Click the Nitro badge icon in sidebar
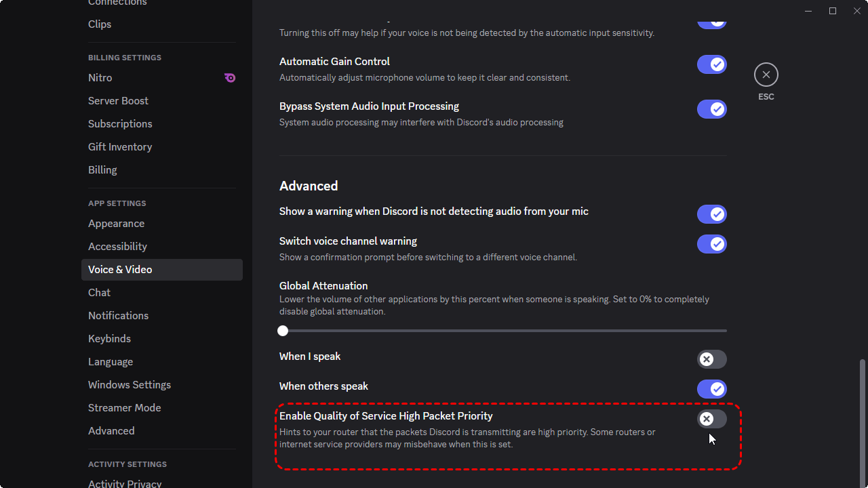The width and height of the screenshot is (868, 488). 230,78
